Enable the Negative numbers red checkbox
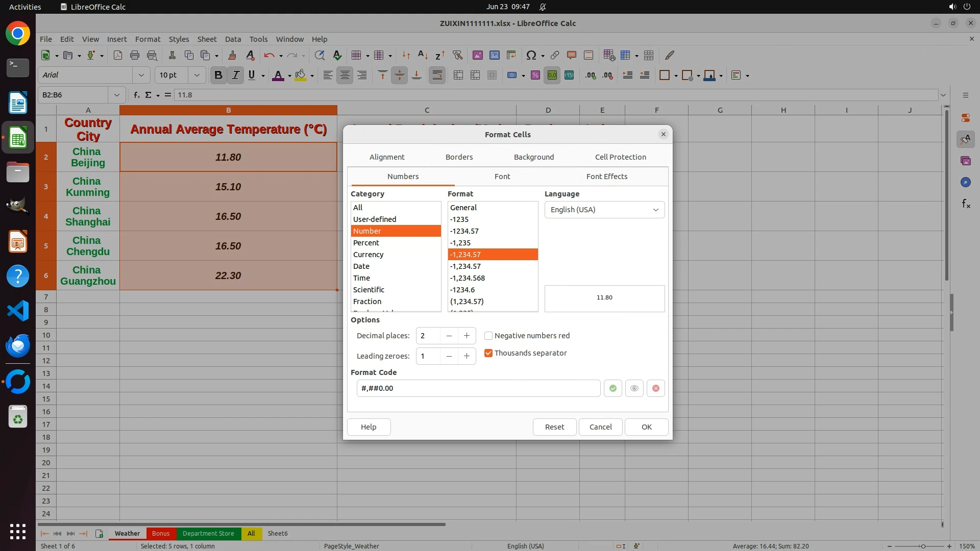 click(488, 336)
